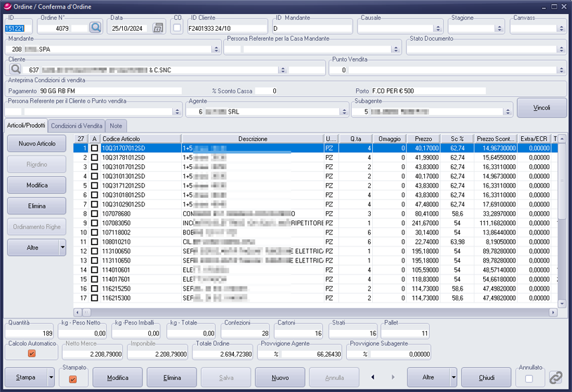Expand the Causale dropdown
Viewport: 572px width, 392px height.
point(438,29)
